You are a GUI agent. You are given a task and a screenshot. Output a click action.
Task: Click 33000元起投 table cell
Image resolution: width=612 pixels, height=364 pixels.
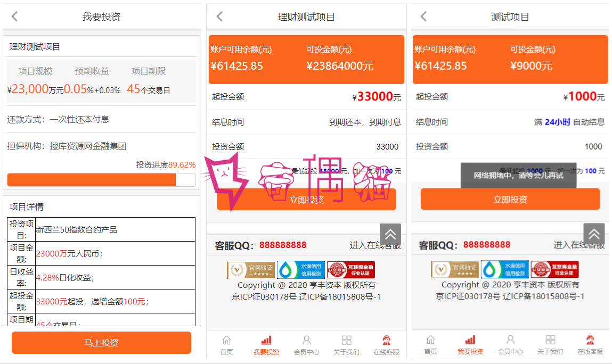click(115, 301)
